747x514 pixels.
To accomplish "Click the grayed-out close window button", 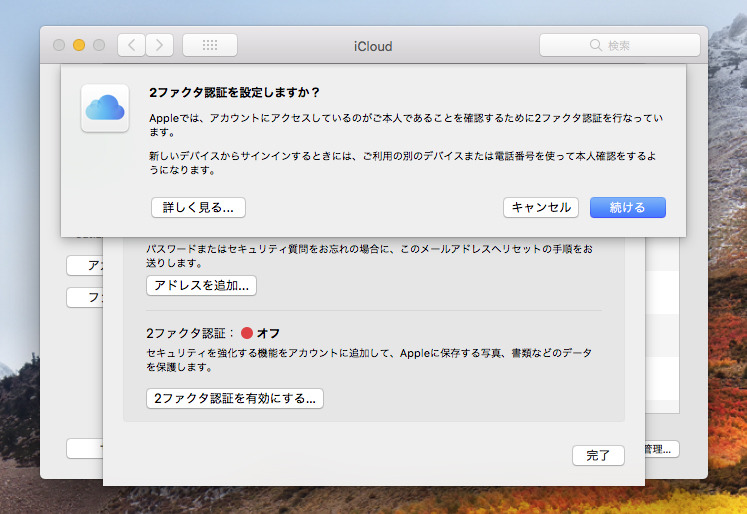I will click(x=59, y=45).
